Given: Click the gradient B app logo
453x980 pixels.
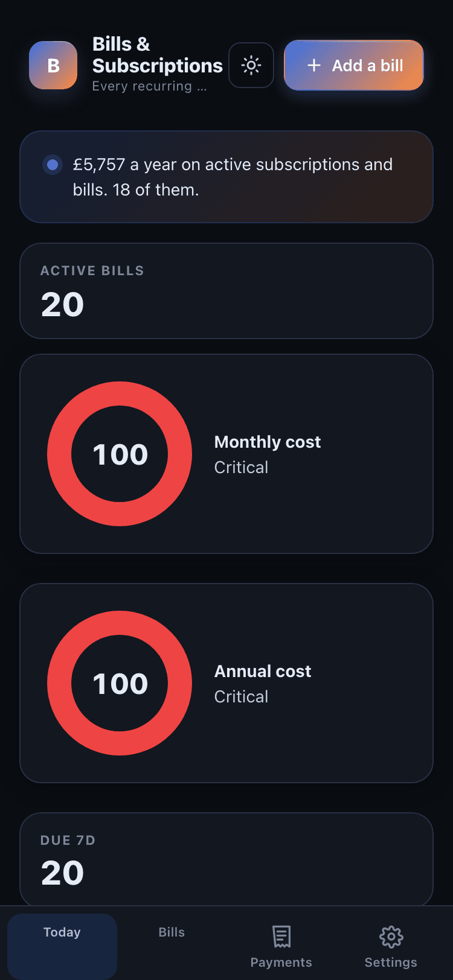Looking at the screenshot, I should 53,65.
